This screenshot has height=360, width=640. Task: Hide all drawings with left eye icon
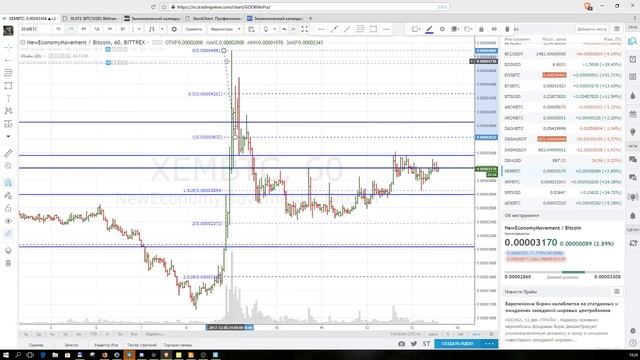pyautogui.click(x=8, y=221)
